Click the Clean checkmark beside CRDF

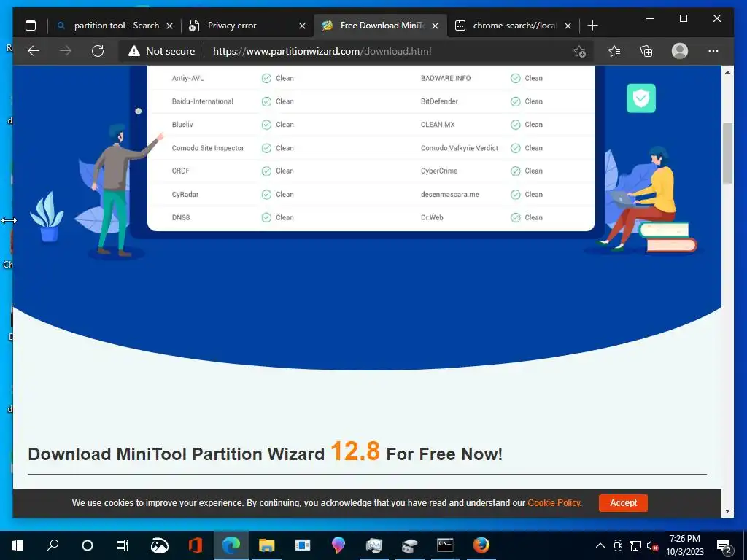click(266, 171)
